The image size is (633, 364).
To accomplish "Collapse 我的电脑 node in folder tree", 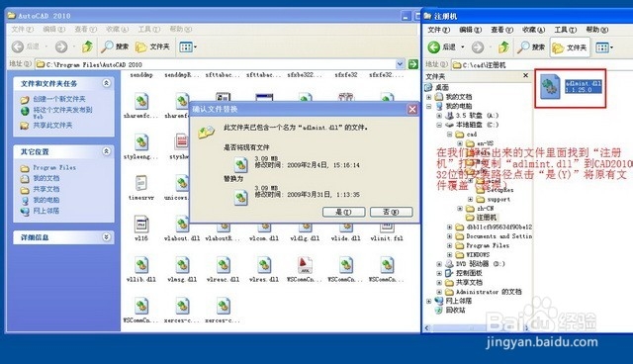I will click(428, 107).
